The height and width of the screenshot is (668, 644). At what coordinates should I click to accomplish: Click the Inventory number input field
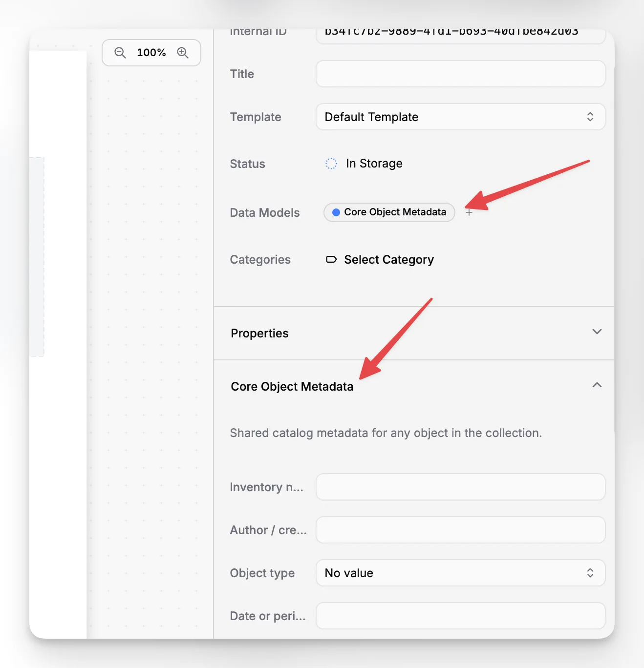click(460, 487)
